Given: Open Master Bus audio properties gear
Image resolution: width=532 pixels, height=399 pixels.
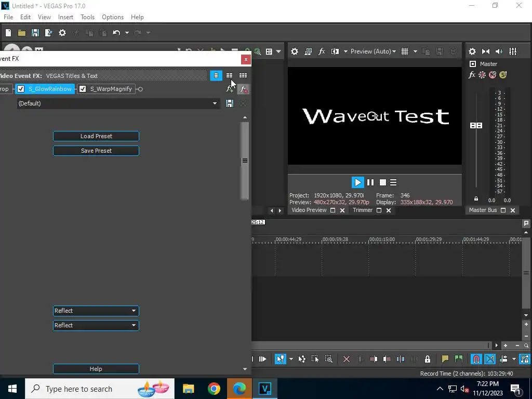Looking at the screenshot, I should click(472, 51).
